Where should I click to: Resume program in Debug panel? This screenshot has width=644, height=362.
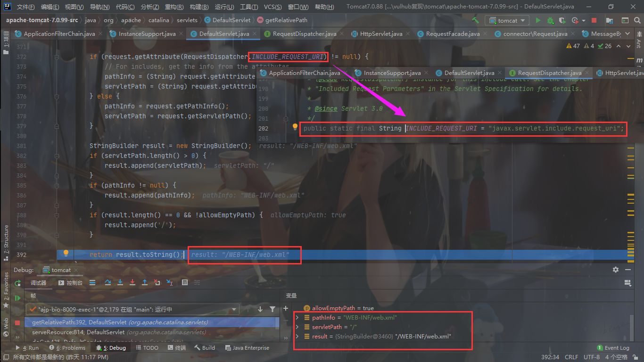17,298
